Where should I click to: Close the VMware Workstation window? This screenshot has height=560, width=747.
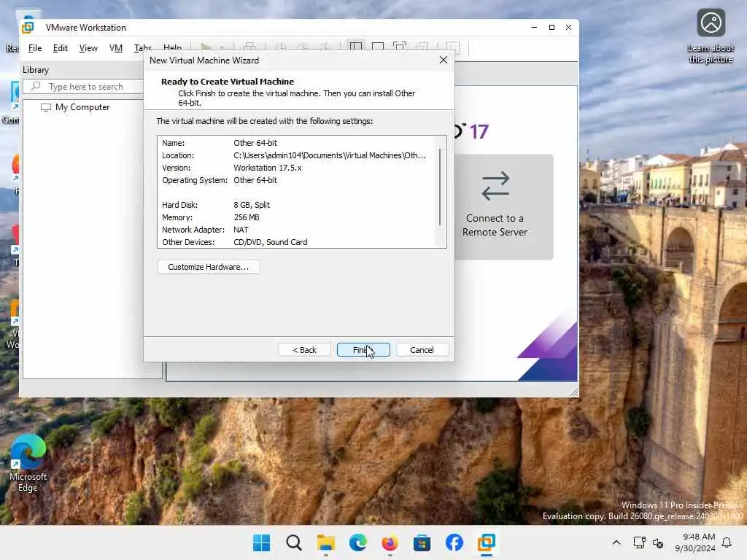(568, 27)
